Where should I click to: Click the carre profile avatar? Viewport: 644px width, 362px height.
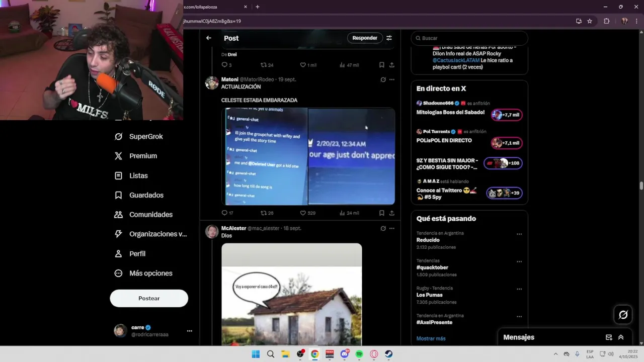coord(120,330)
